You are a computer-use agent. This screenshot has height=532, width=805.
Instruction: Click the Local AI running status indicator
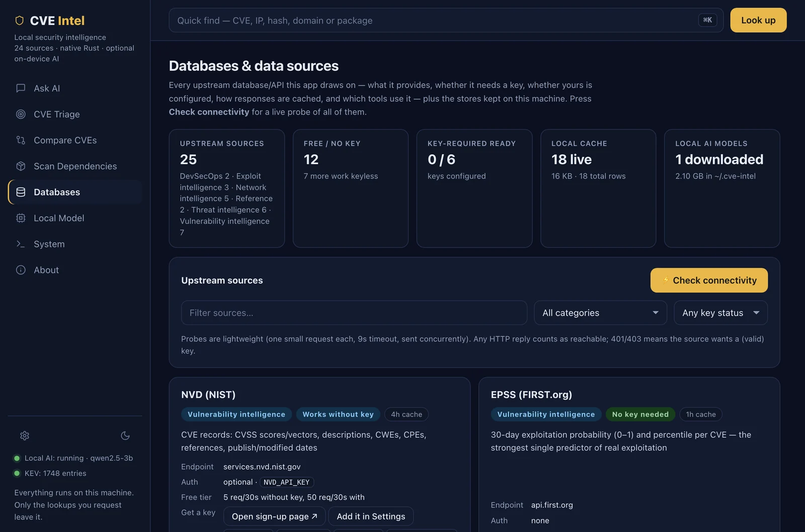click(x=73, y=458)
